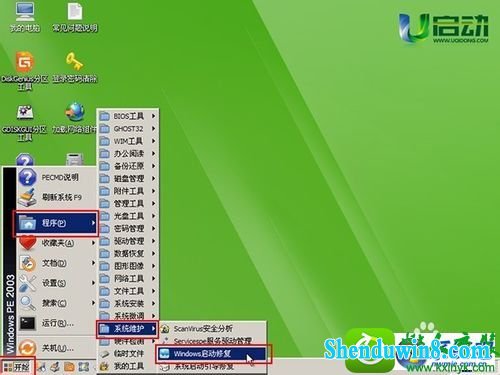Open the 文件工具 submenu

pos(128,291)
